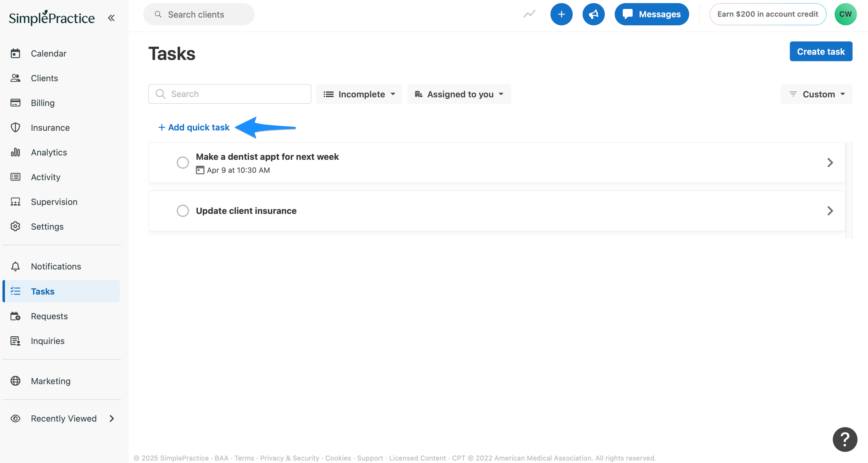868x463 pixels.
Task: Open the Terms footer link
Action: click(x=244, y=458)
